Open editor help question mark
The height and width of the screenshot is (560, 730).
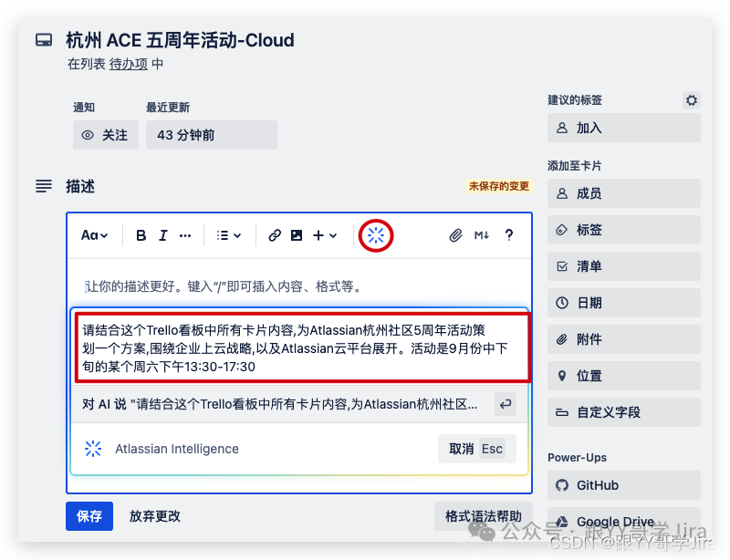coord(509,235)
